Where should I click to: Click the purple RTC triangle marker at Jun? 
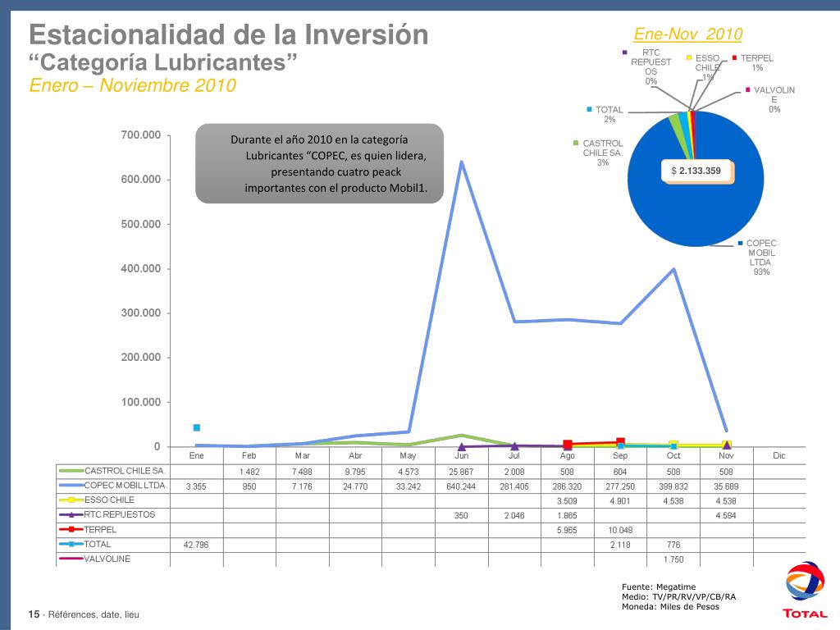coord(462,446)
